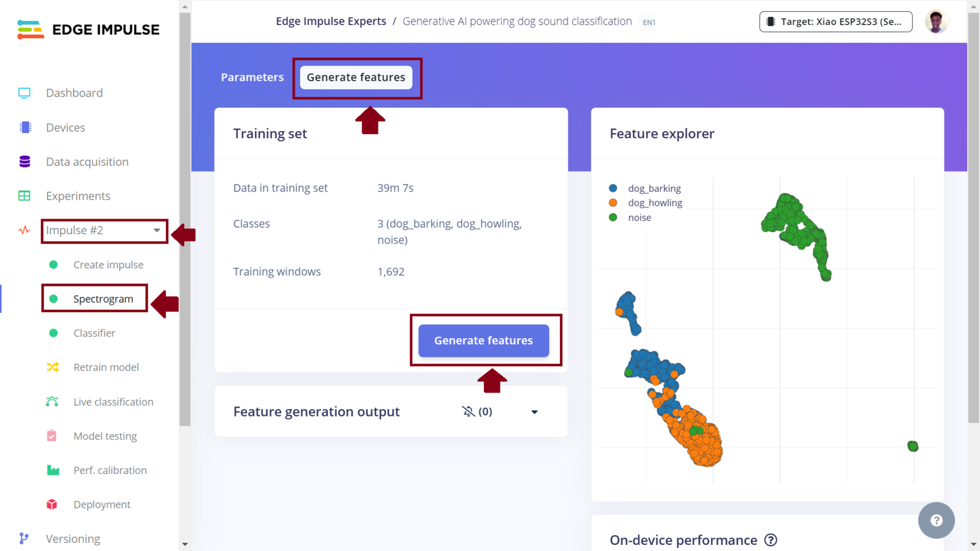Toggle the dog_howling legend color
Viewport: 980px width, 551px height.
613,203
